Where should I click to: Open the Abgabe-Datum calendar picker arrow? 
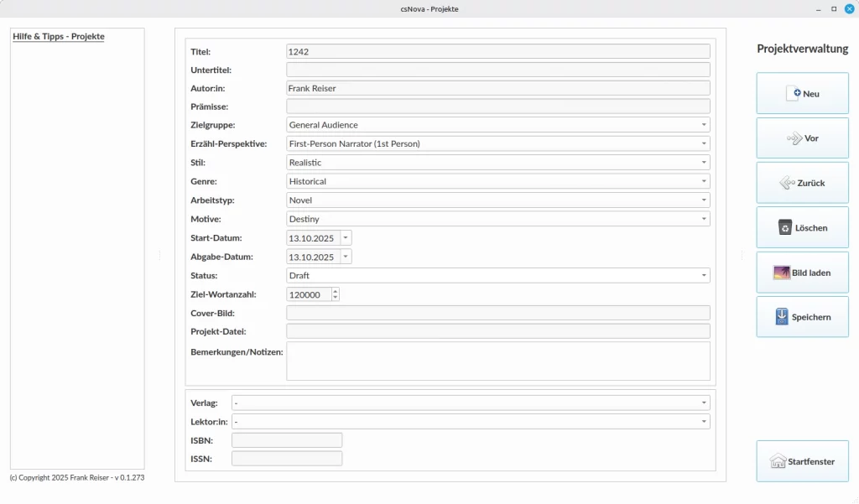pos(346,257)
